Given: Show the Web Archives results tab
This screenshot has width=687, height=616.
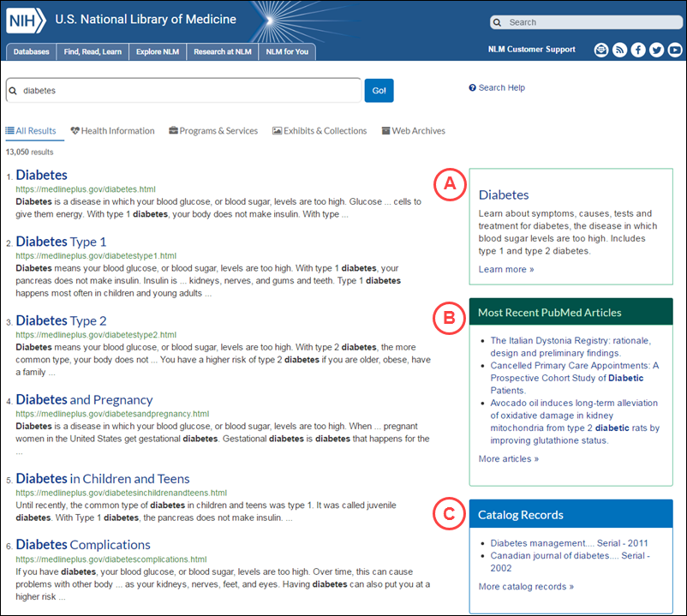Looking at the screenshot, I should [413, 131].
